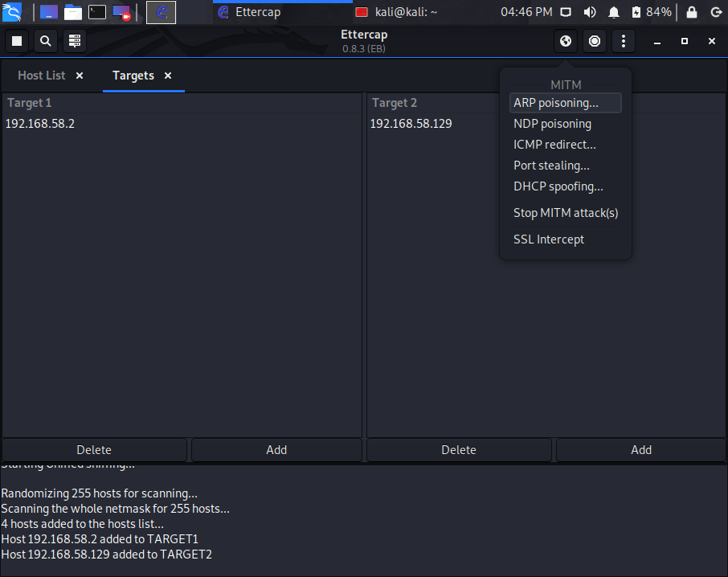Switch to the Host List tab
Screen dimensions: 728x577
[x=41, y=76]
